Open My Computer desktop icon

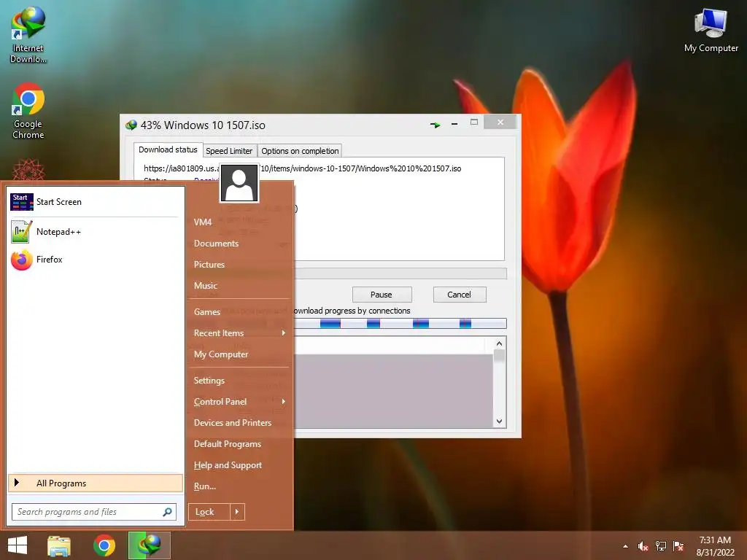coord(711,31)
